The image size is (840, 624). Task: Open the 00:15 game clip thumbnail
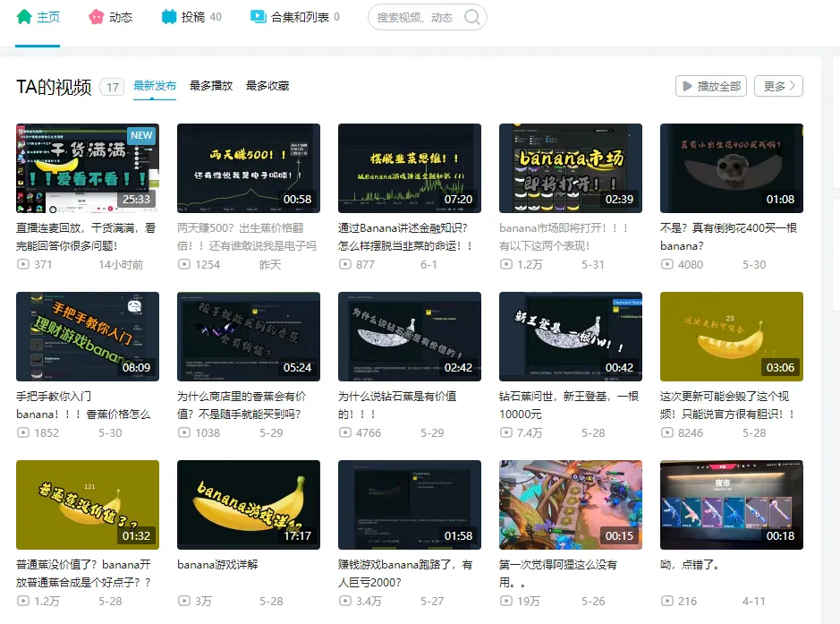(x=571, y=505)
